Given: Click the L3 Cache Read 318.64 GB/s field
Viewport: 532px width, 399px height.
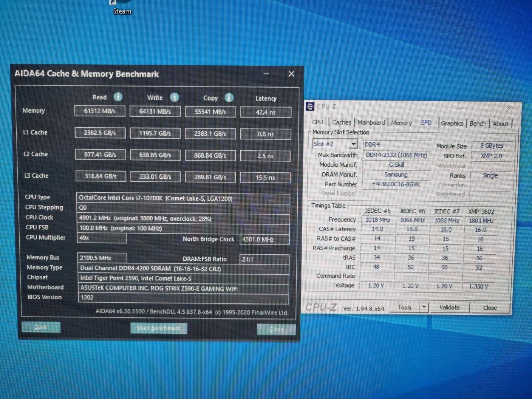Looking at the screenshot, I should point(101,176).
